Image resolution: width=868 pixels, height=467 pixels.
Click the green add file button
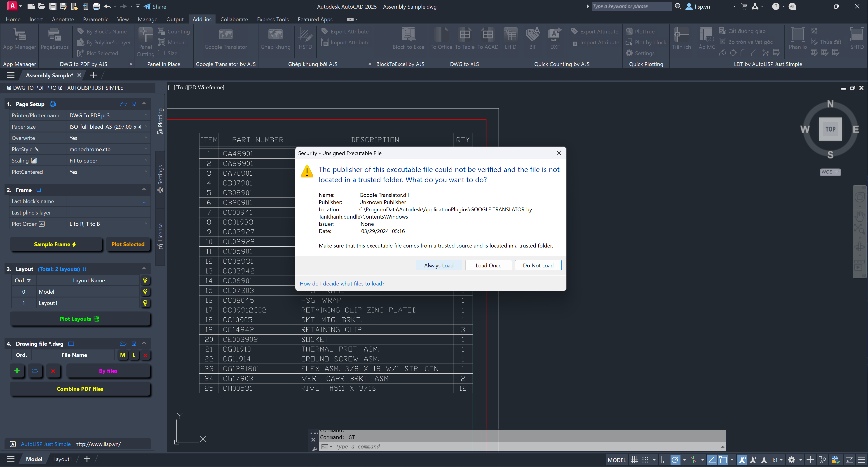pos(17,371)
